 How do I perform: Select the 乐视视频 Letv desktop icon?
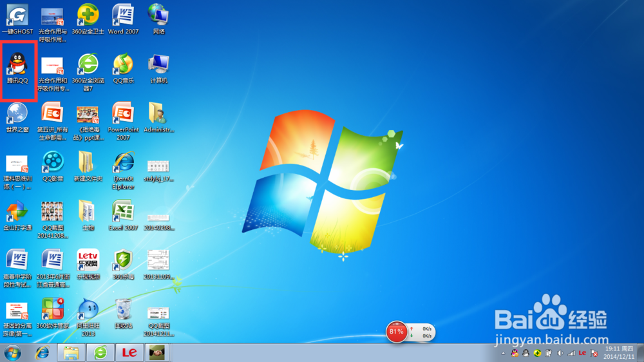tap(88, 265)
